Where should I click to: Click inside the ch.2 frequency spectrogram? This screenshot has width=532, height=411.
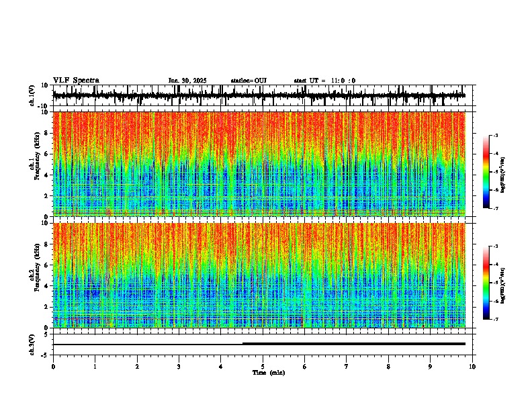[259, 275]
